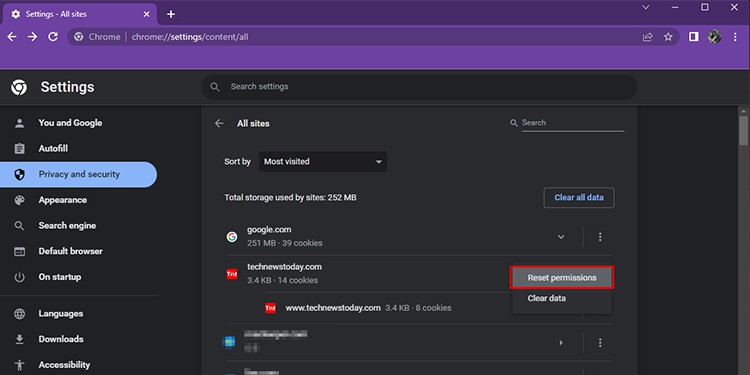Click the globe icon beside Languages
750x375 pixels.
coord(20,314)
